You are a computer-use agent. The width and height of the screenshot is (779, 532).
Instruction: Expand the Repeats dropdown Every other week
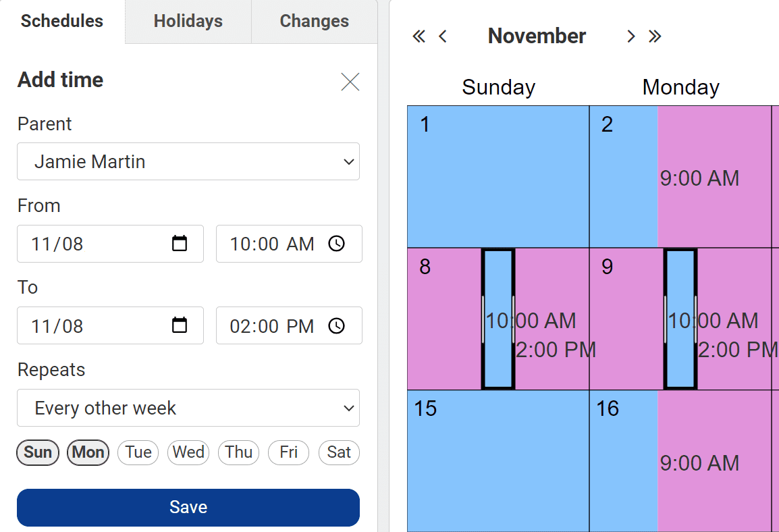coord(188,408)
